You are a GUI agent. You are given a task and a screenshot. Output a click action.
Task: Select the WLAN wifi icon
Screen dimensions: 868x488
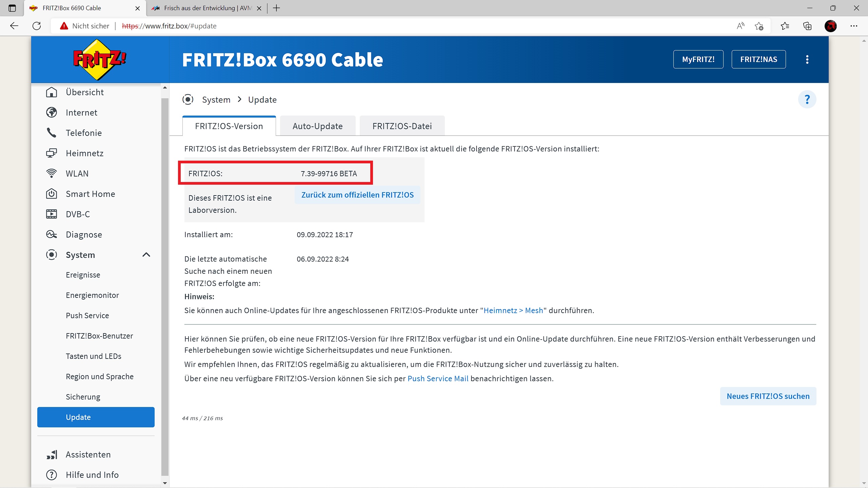(52, 174)
